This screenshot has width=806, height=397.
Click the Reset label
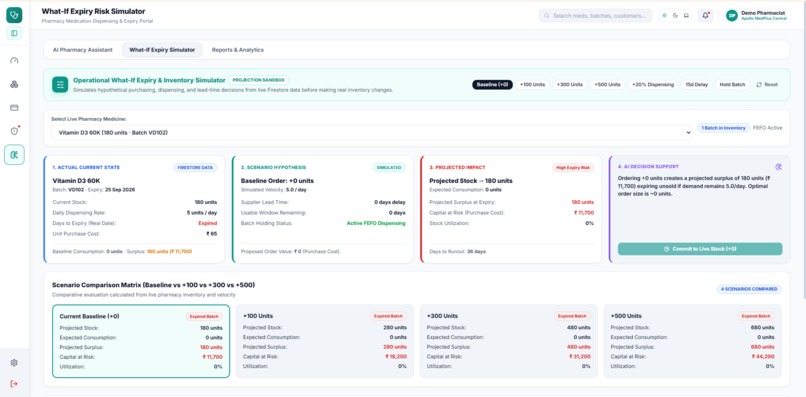click(771, 84)
